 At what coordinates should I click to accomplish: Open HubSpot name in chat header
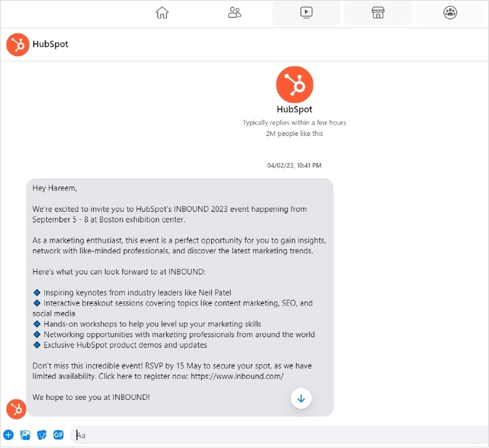tap(50, 44)
